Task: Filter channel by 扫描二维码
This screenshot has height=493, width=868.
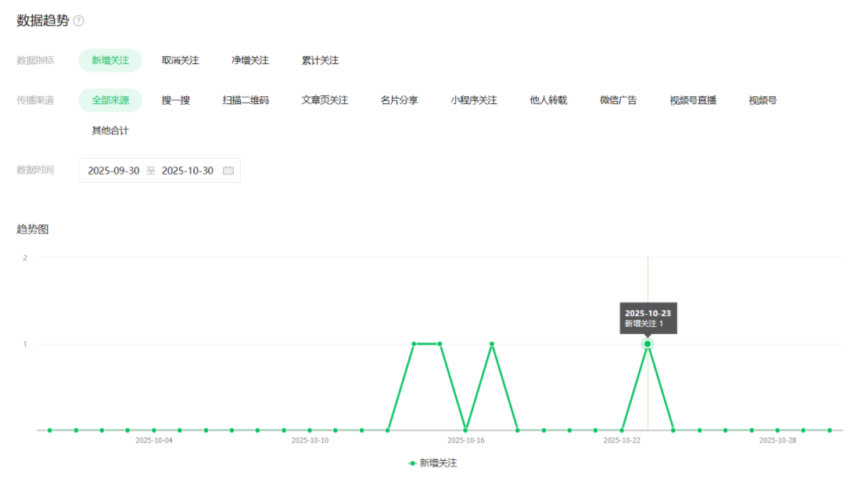Action: click(x=246, y=100)
